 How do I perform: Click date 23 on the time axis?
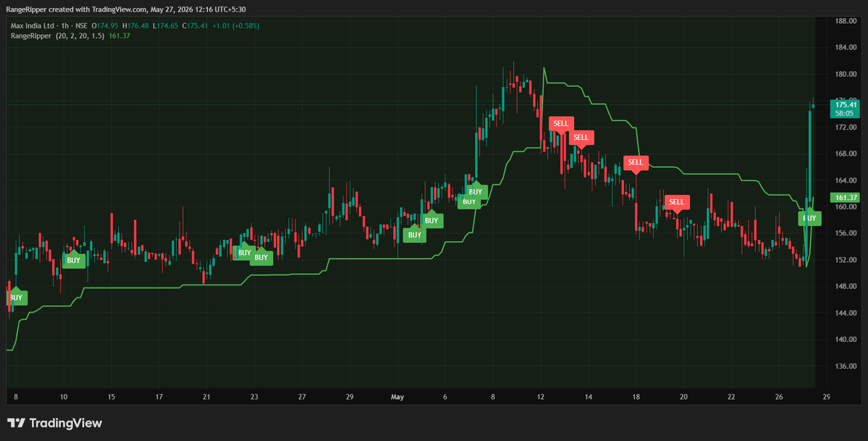pyautogui.click(x=254, y=398)
